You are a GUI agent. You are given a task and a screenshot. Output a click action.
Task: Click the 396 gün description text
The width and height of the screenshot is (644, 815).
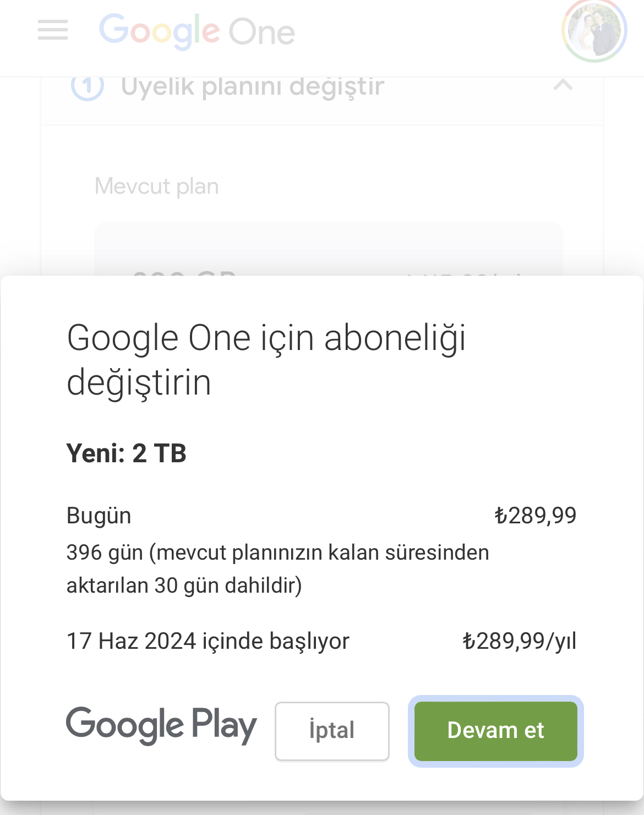coord(278,569)
